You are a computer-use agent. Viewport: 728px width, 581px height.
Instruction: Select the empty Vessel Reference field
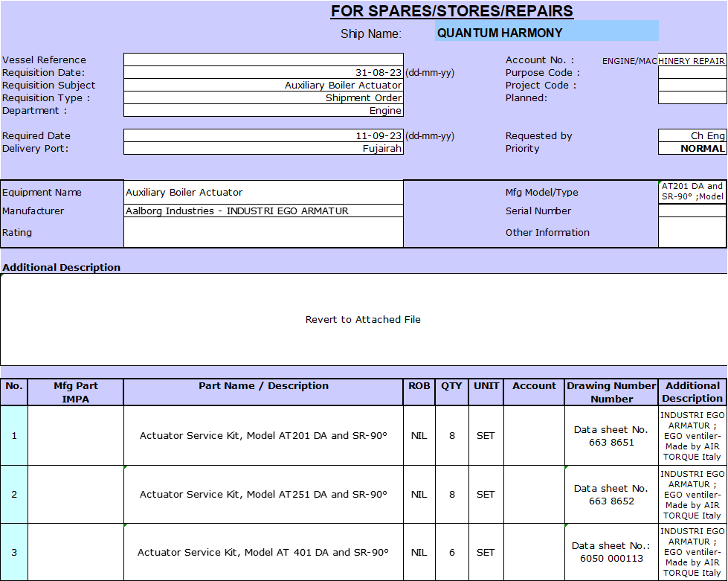click(x=263, y=60)
